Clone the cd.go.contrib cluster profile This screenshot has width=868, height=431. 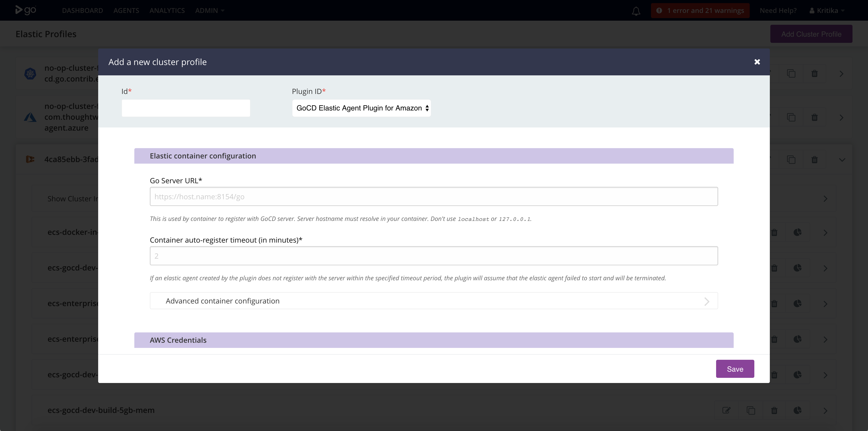pyautogui.click(x=791, y=73)
